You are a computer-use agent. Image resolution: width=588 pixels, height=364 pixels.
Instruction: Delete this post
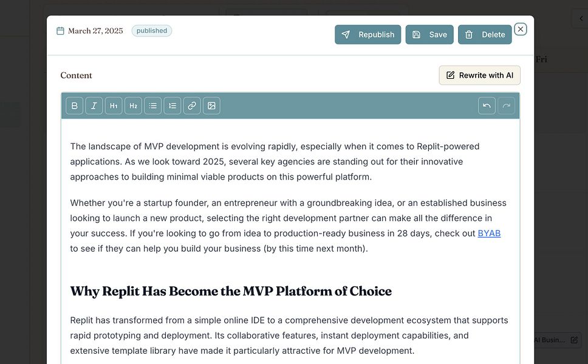485,35
